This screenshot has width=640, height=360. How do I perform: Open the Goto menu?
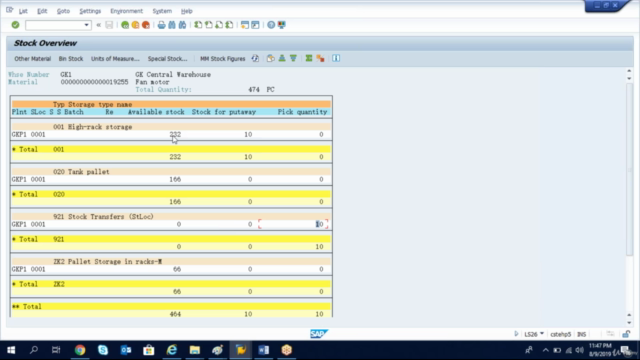tap(63, 11)
